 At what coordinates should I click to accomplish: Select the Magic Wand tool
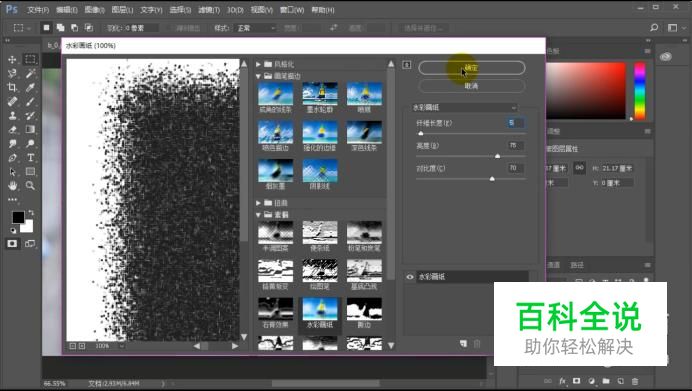pos(30,73)
